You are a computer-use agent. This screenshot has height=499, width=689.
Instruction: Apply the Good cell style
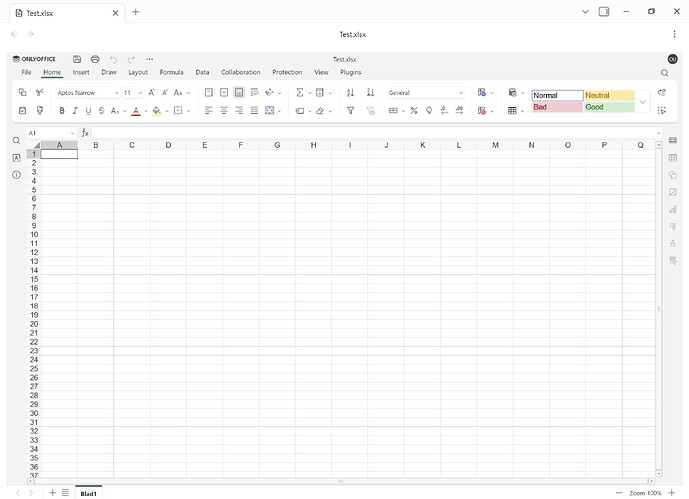tap(609, 107)
